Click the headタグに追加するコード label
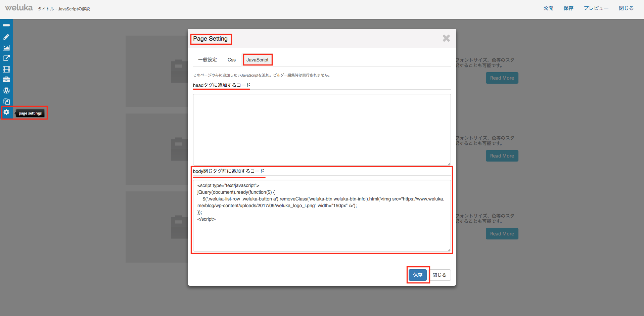The height and width of the screenshot is (316, 644). pyautogui.click(x=222, y=85)
